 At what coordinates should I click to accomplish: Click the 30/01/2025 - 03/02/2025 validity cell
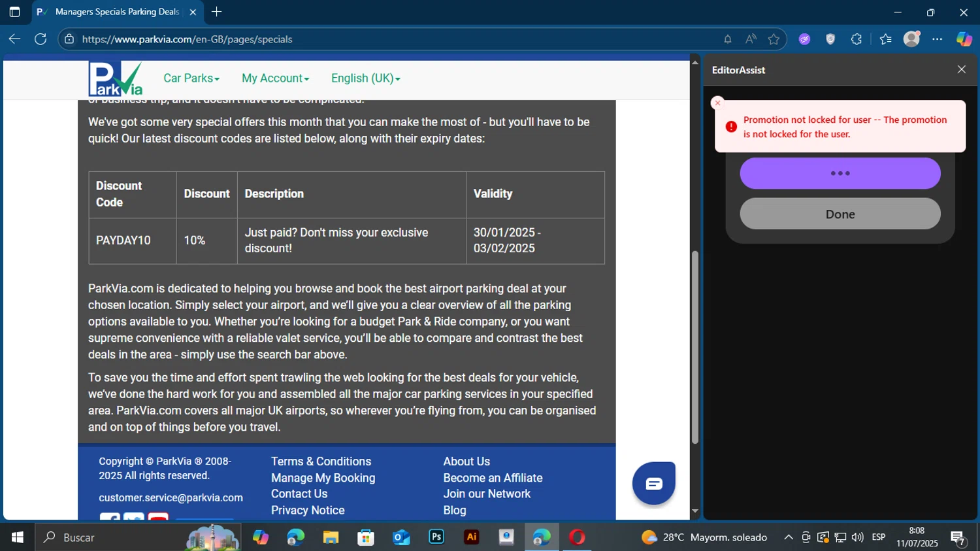click(535, 241)
